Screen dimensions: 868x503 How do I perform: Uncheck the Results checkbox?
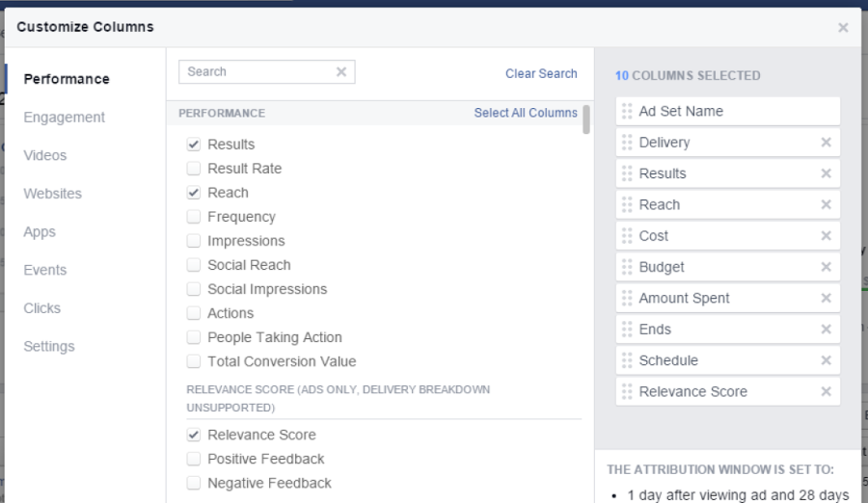(193, 145)
